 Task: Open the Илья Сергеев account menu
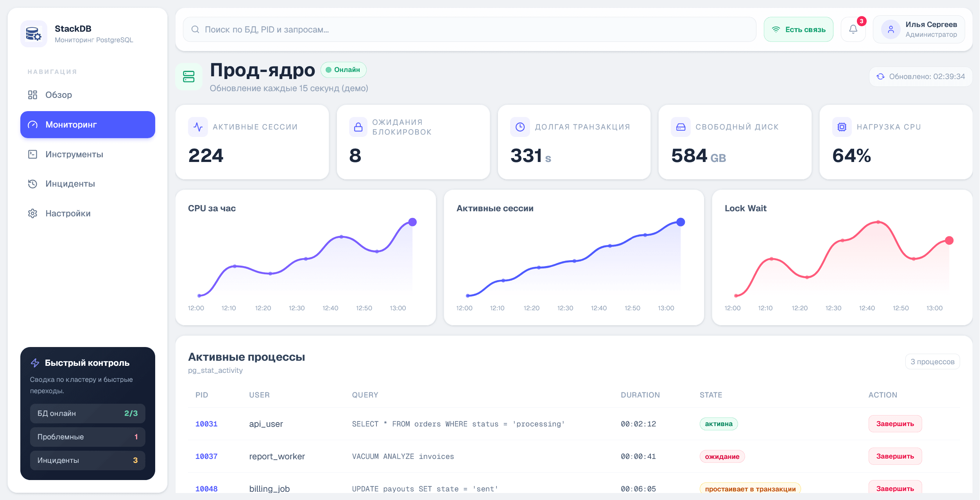coord(919,29)
